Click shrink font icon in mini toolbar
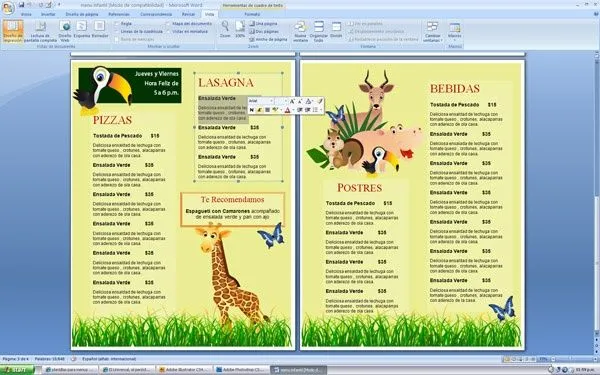The height and width of the screenshot is (375, 600). point(300,101)
